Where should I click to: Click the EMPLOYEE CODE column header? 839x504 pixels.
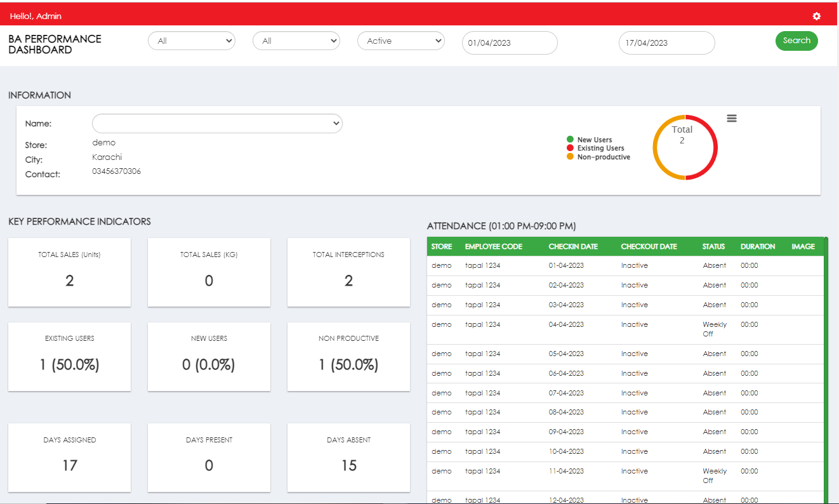click(x=494, y=246)
